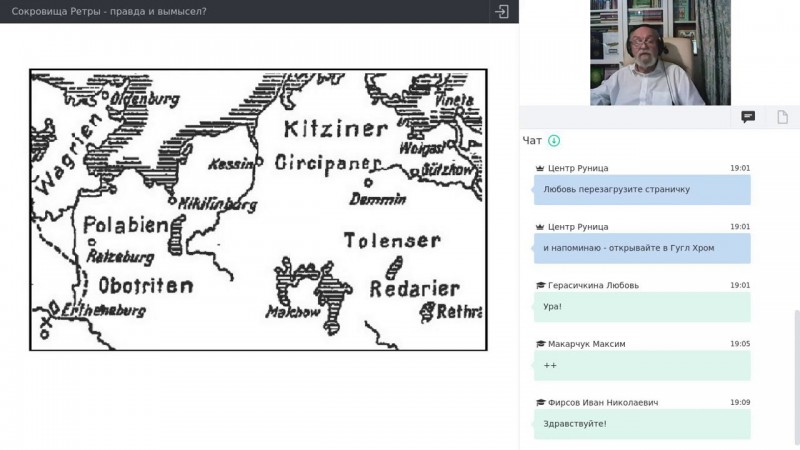Image resolution: width=800 pixels, height=450 pixels.
Task: Click the 'Чат' panel heading
Action: point(532,141)
